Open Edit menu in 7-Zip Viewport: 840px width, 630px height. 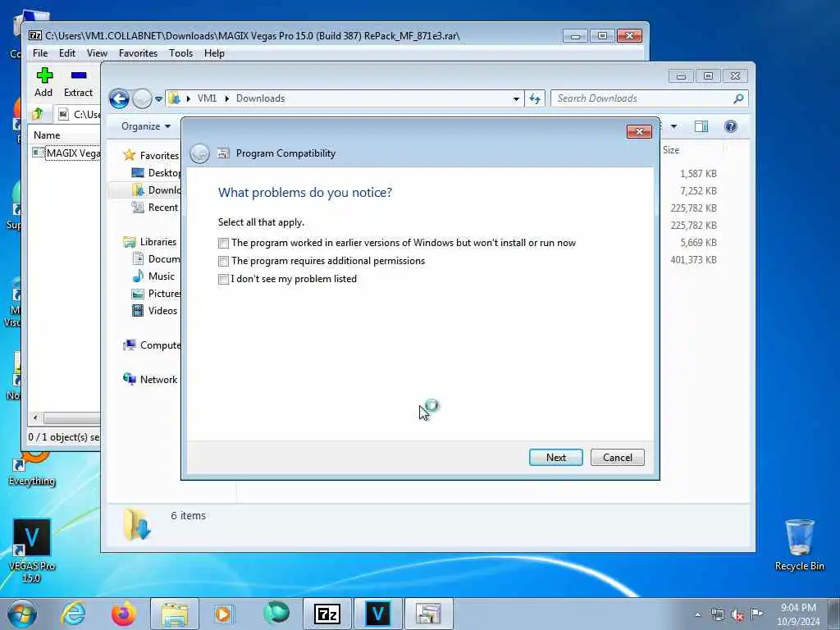(x=67, y=53)
